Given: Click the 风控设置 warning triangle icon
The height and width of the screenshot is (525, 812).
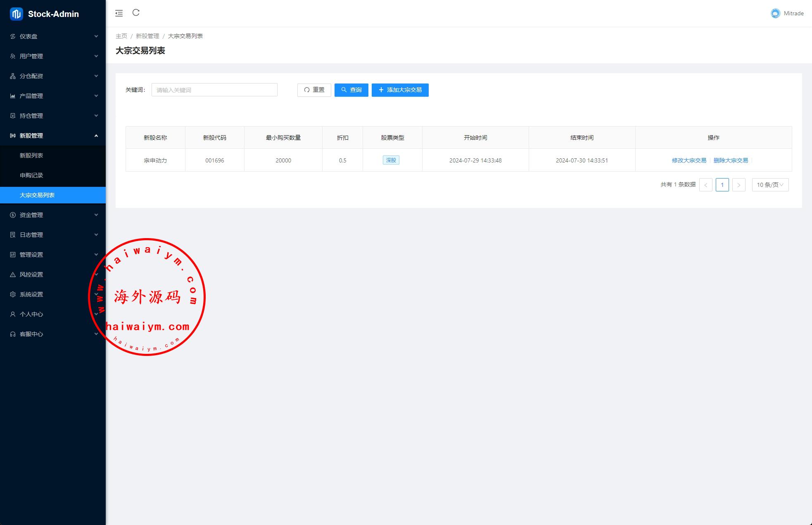Looking at the screenshot, I should (x=13, y=274).
